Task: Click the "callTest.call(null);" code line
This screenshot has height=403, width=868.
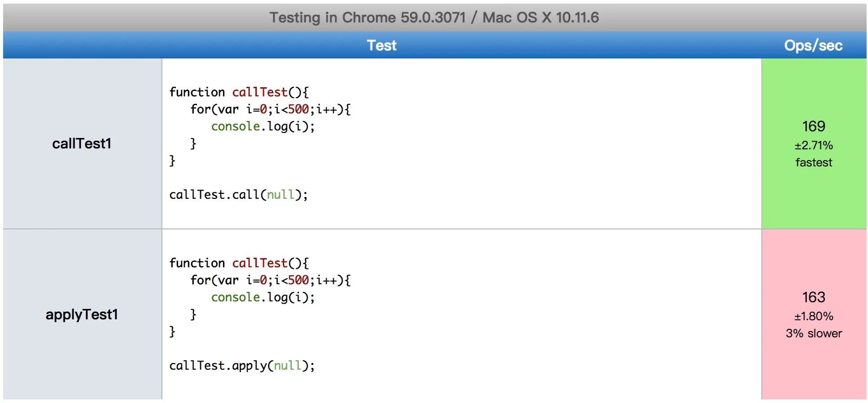Action: [x=238, y=195]
